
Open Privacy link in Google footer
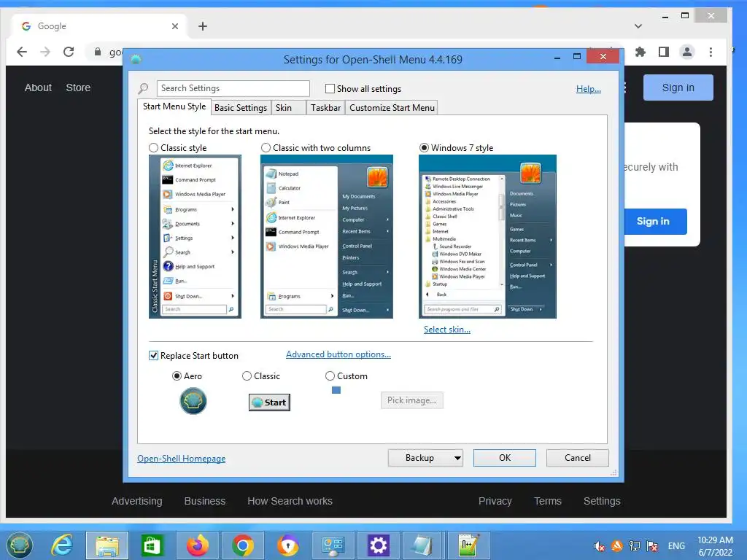(x=495, y=501)
